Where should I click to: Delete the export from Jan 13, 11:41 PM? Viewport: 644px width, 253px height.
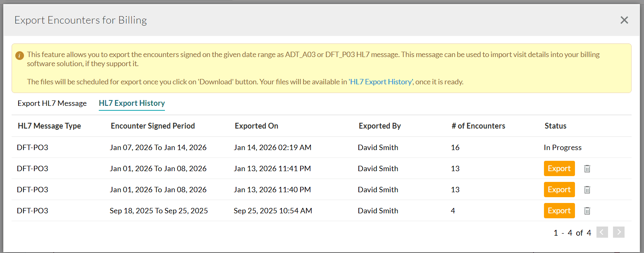click(587, 168)
